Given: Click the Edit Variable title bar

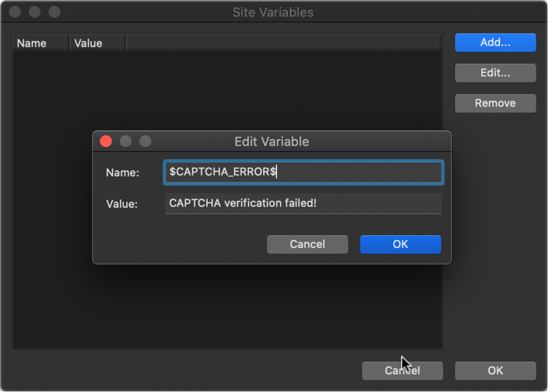Looking at the screenshot, I should point(272,142).
